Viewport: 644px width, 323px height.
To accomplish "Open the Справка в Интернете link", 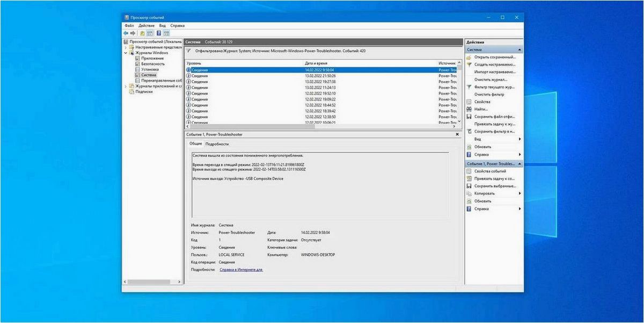I will (241, 270).
